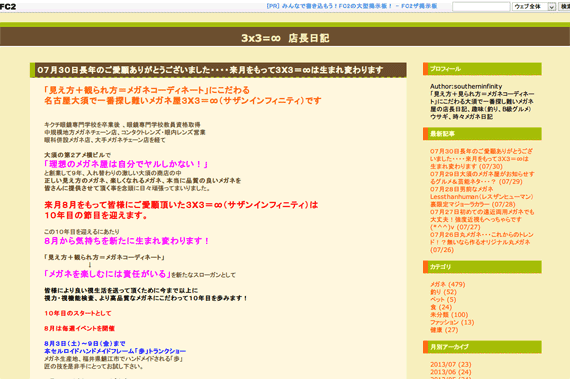Open recent article 07月30日長年のご愛顧

pyautogui.click(x=481, y=159)
